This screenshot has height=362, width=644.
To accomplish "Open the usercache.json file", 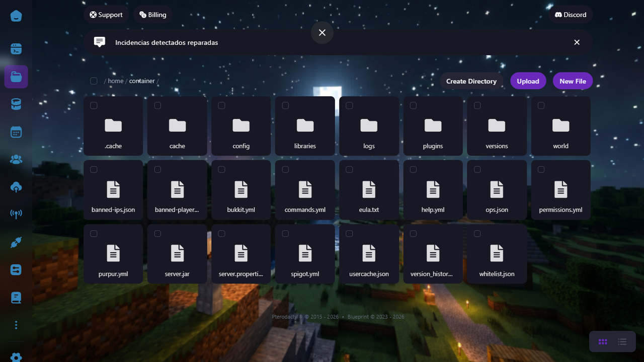I will click(x=369, y=254).
